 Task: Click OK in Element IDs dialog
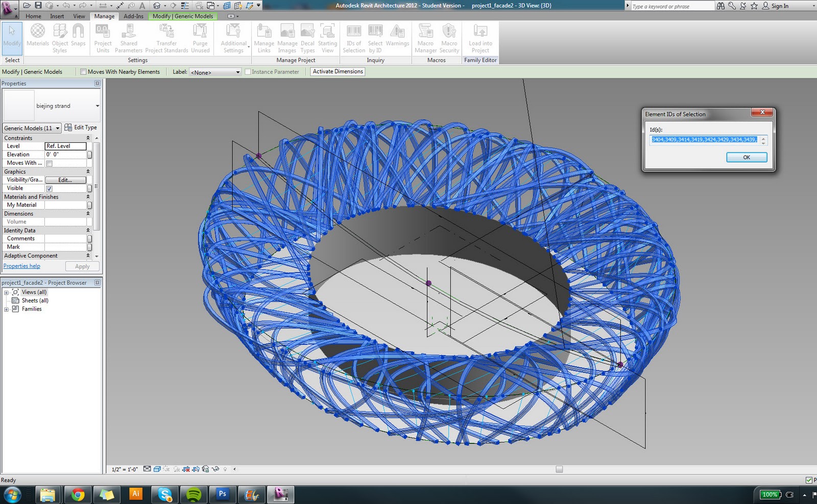[747, 157]
